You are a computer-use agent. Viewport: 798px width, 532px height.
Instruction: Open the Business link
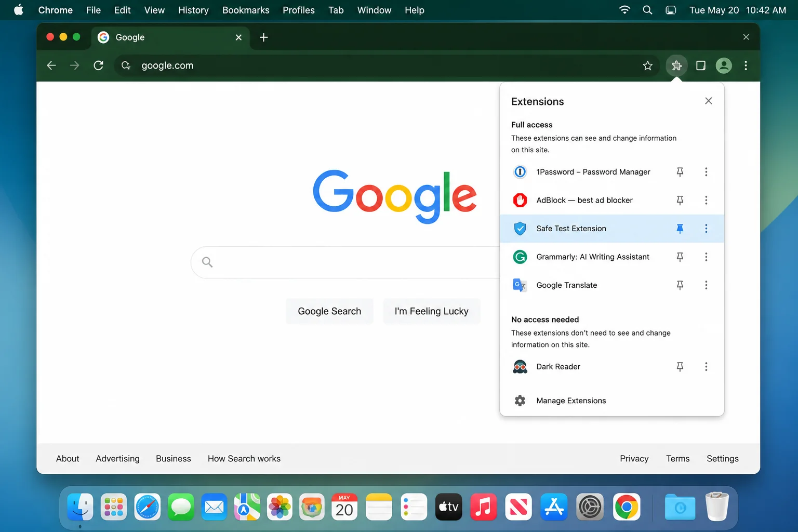click(174, 459)
